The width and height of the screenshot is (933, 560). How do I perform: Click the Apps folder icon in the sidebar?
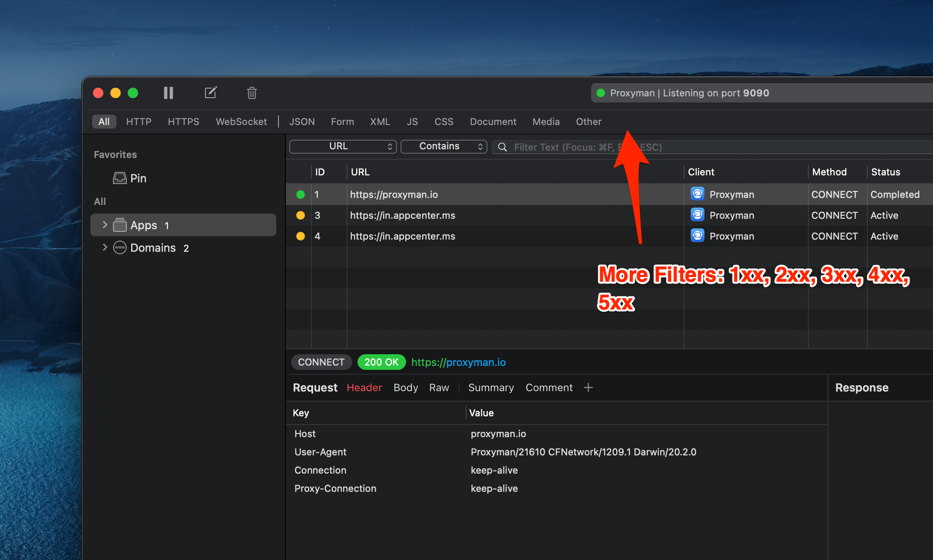click(119, 225)
